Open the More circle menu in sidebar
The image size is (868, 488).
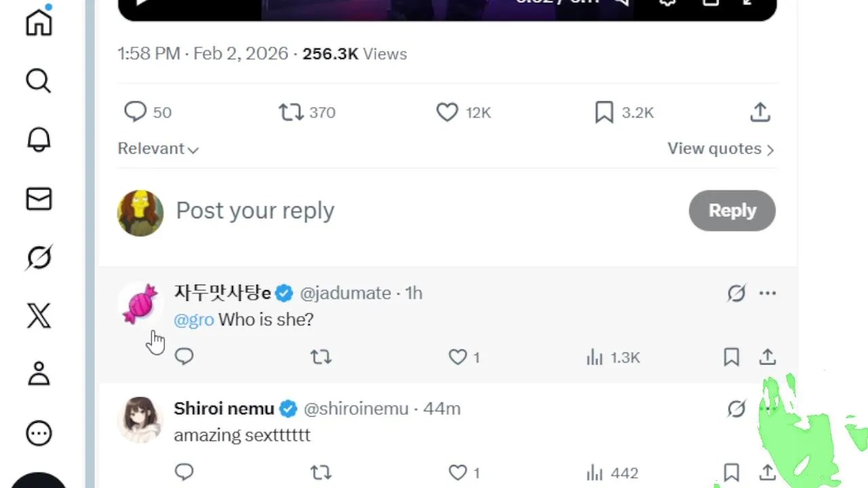39,433
